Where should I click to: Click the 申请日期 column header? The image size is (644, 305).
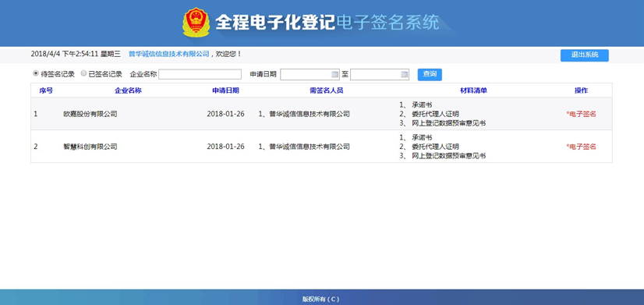[225, 90]
